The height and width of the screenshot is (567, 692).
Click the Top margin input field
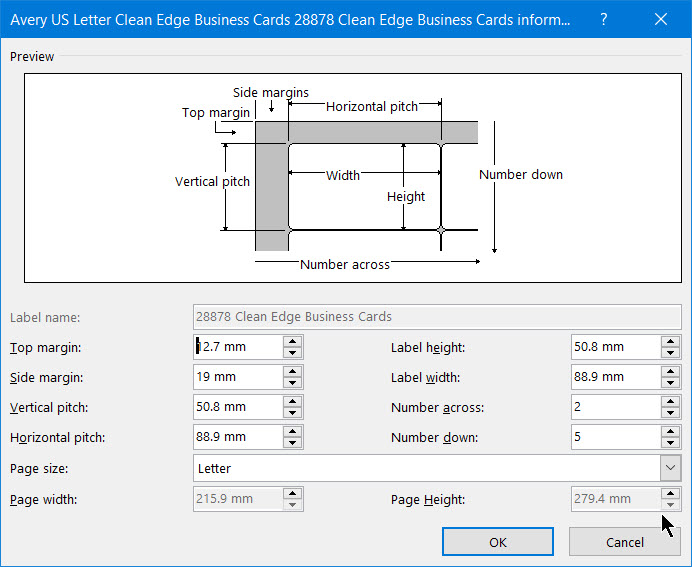(238, 347)
